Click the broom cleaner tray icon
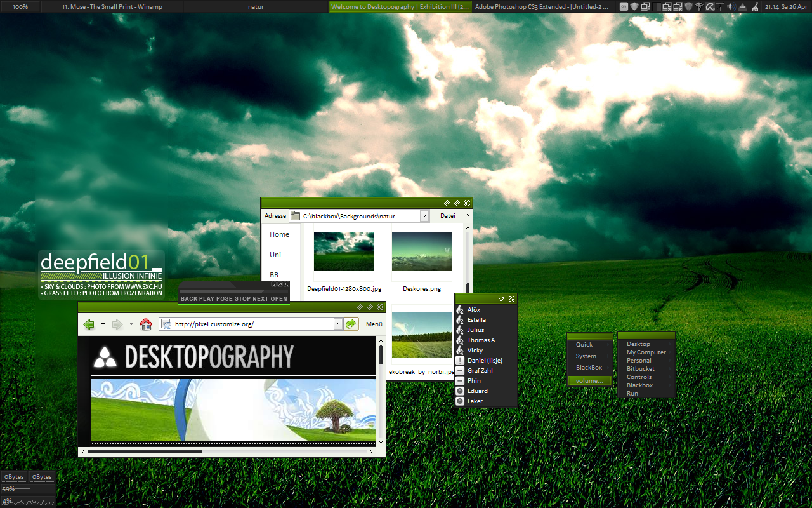812x508 pixels. [x=755, y=6]
